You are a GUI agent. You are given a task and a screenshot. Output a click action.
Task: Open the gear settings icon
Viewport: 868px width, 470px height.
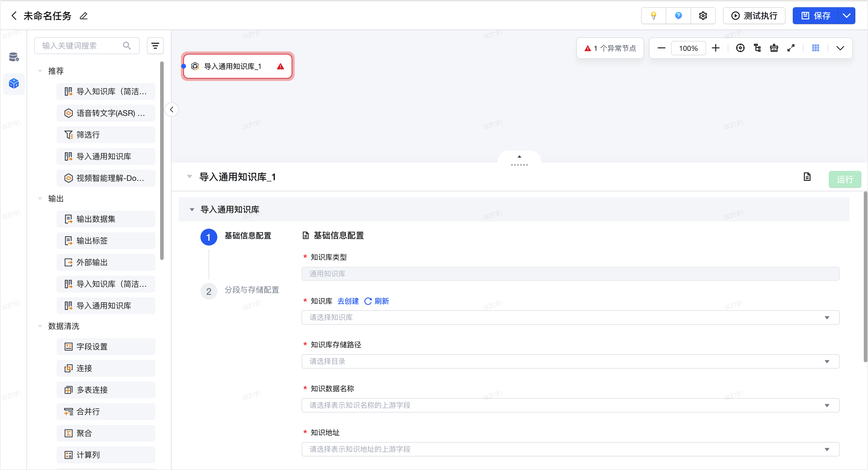[x=703, y=16]
